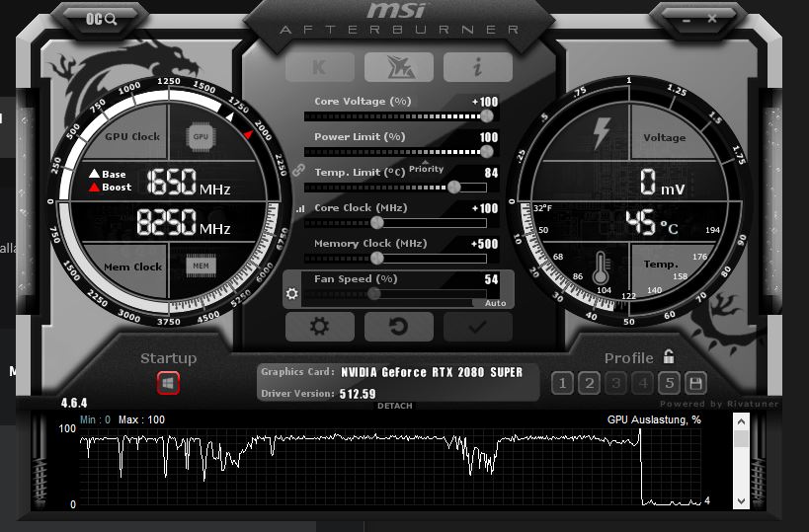Click the 45 °C temperature reading

tap(652, 223)
